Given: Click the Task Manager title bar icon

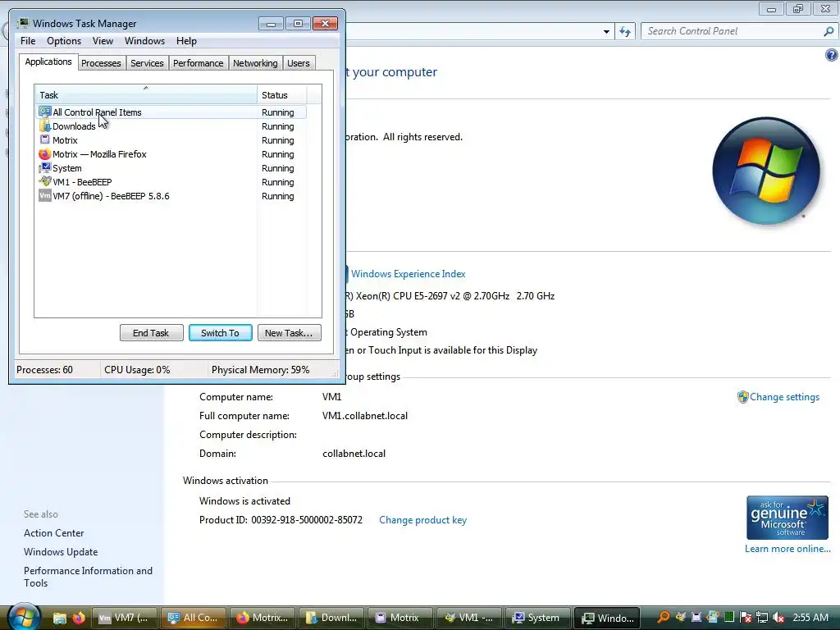Looking at the screenshot, I should [22, 23].
